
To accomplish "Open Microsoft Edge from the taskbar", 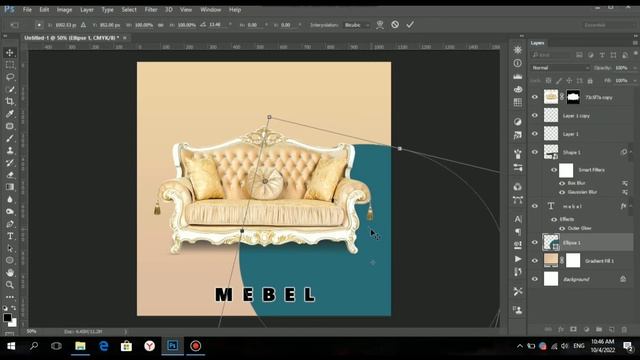I will 104,346.
